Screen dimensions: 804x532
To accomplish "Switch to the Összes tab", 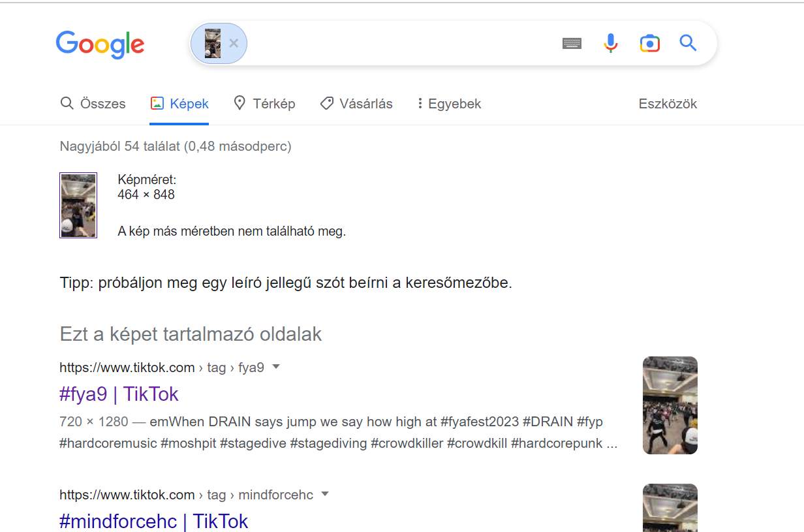I will tap(93, 104).
